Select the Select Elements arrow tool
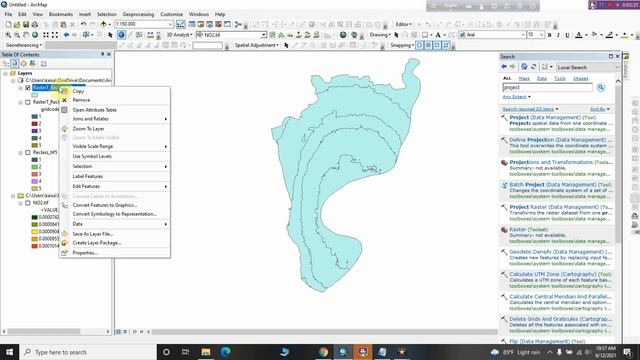Viewport: 640px width, 360px height. coord(110,35)
